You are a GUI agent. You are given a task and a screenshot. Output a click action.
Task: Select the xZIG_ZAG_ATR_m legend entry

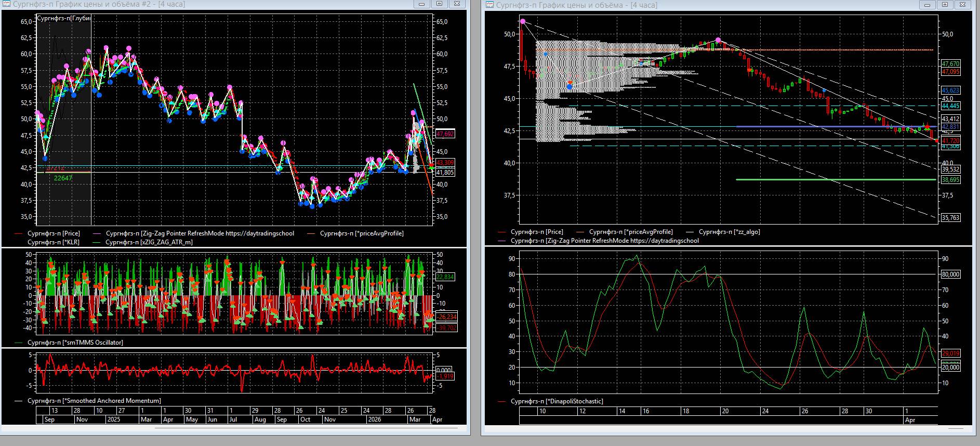pyautogui.click(x=149, y=242)
